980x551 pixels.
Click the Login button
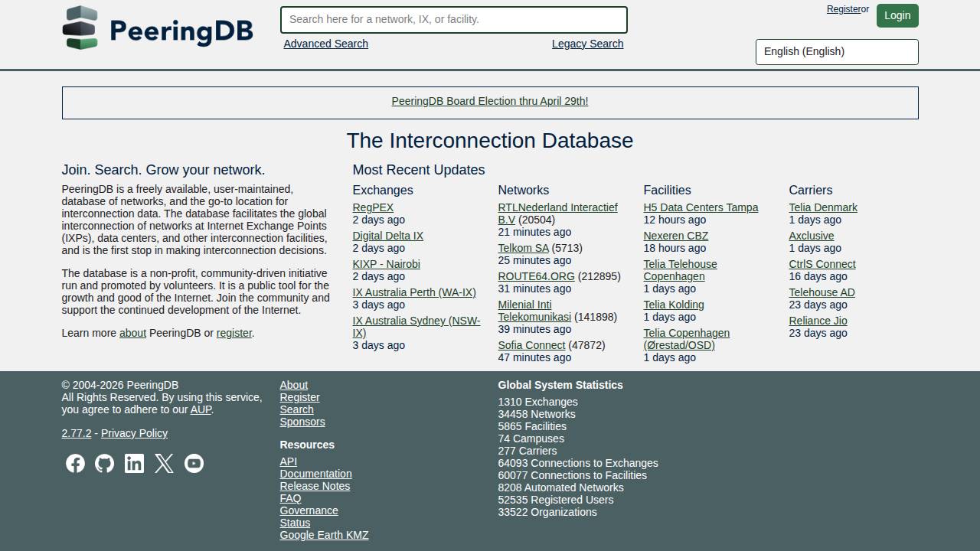[897, 15]
